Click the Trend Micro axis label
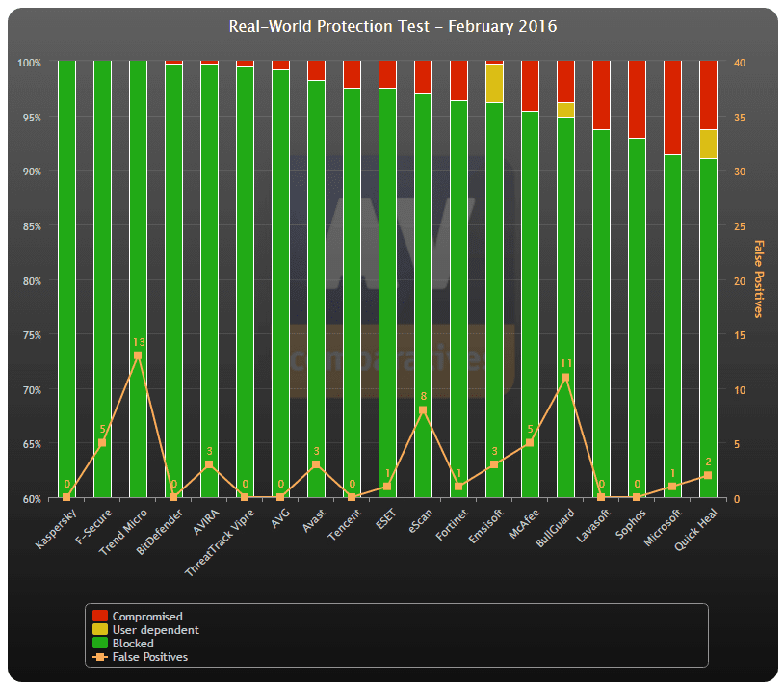The image size is (784, 686). pos(123,532)
